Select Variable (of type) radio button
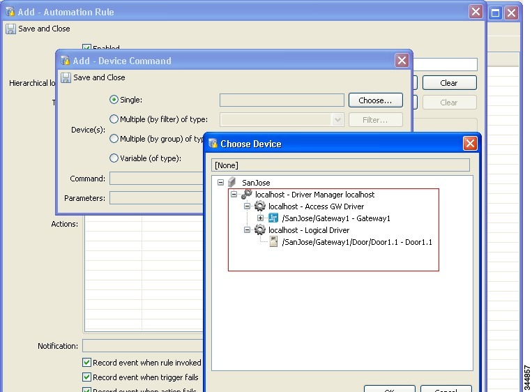Image resolution: width=532 pixels, height=392 pixels. click(x=114, y=158)
